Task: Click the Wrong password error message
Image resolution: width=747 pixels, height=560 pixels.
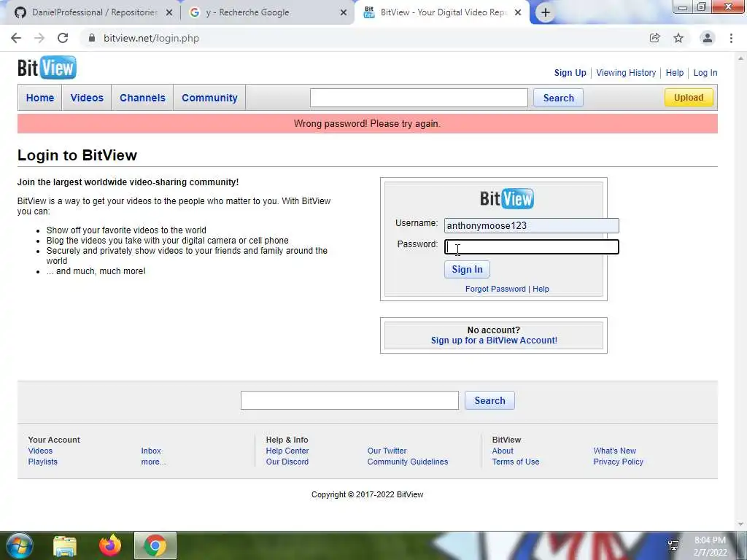Action: (368, 124)
